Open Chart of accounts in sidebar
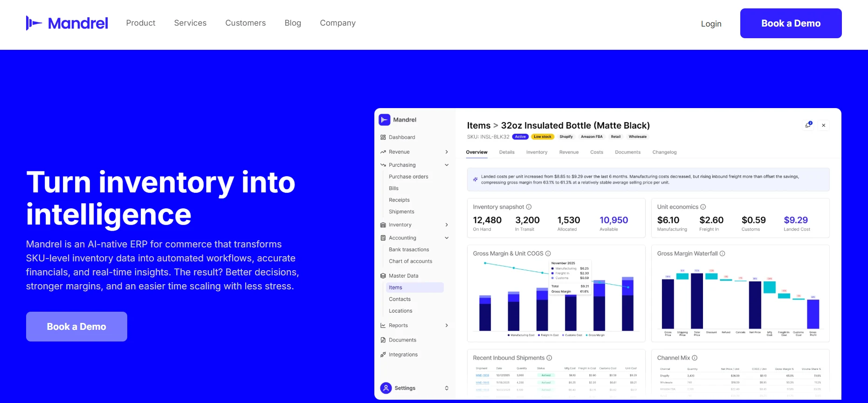This screenshot has height=403, width=868. coord(410,261)
